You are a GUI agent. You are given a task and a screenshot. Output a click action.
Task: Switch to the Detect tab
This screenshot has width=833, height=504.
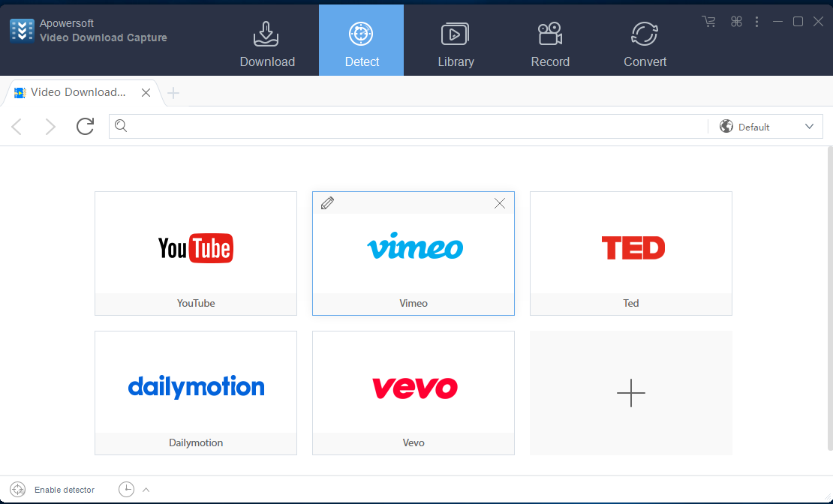coord(361,40)
